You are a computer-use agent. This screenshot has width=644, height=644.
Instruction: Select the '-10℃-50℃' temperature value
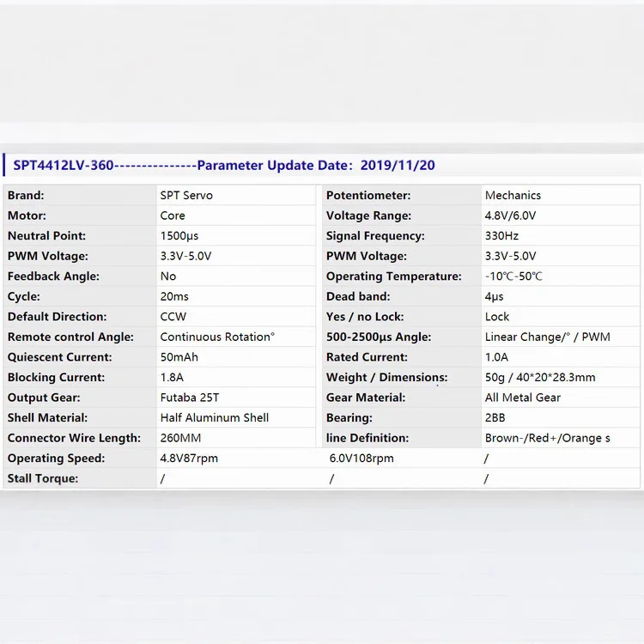(x=513, y=276)
